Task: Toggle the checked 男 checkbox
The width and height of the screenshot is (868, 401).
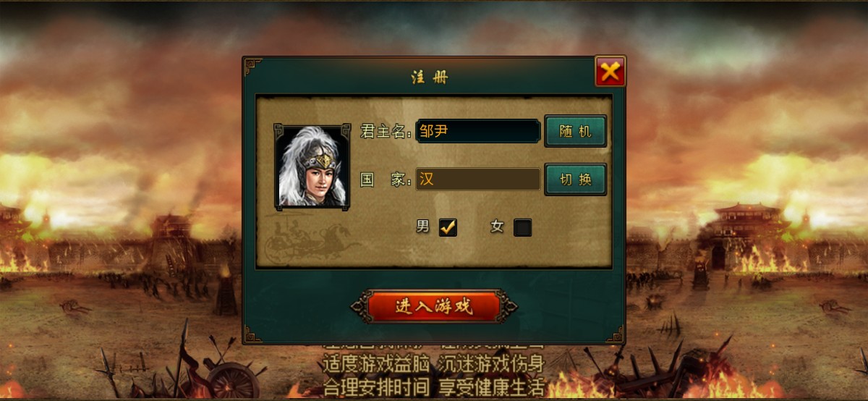Action: point(448,227)
